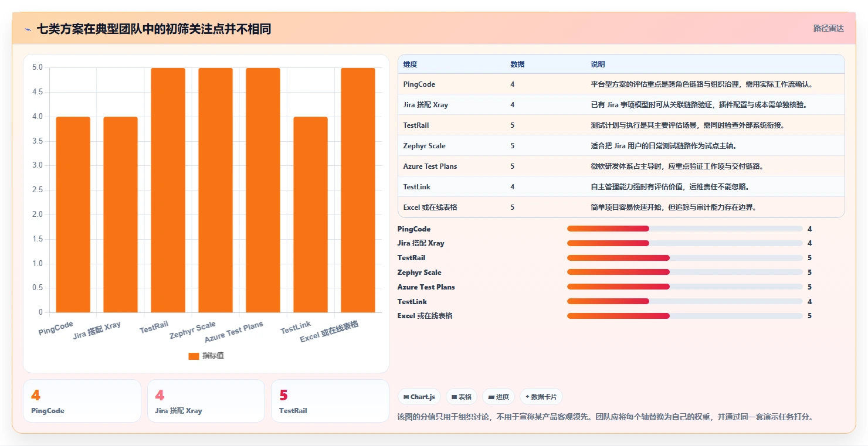Viewport: 868px width, 446px height.
Task: Click the PingCode progress bar
Action: point(684,229)
